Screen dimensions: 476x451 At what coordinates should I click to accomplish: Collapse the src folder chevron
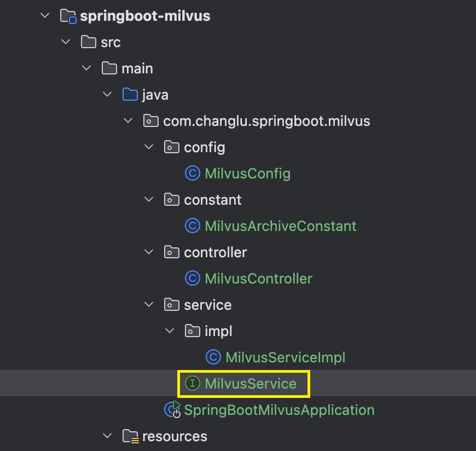[66, 42]
